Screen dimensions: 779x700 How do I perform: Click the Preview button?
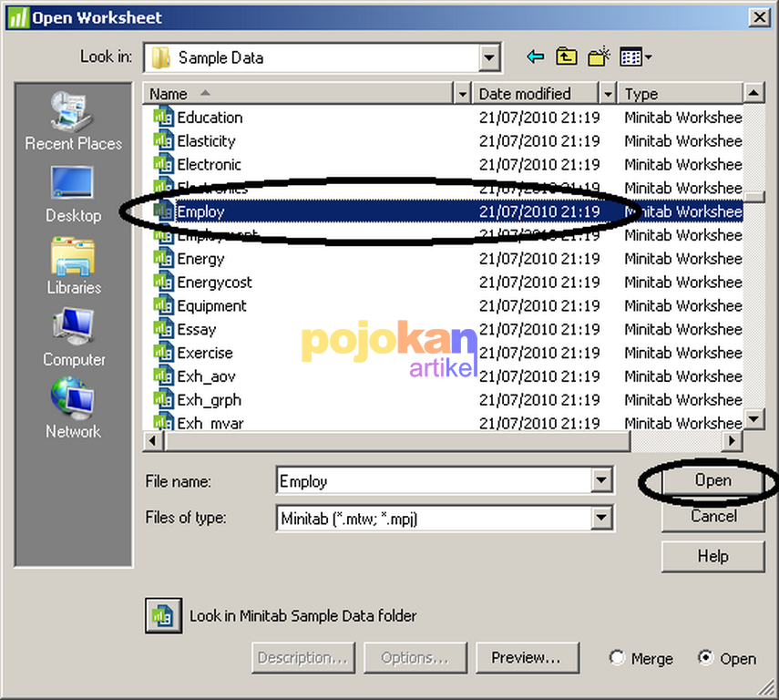528,657
